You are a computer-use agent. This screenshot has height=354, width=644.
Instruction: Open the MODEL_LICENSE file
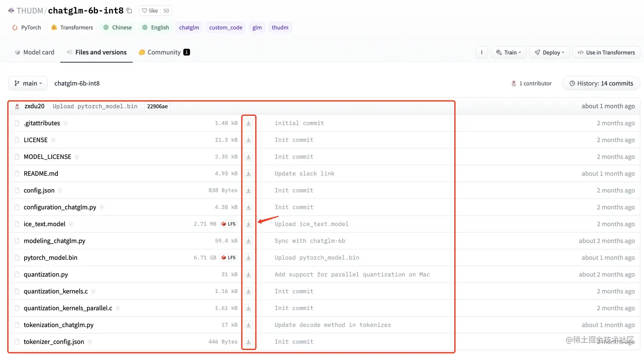48,157
